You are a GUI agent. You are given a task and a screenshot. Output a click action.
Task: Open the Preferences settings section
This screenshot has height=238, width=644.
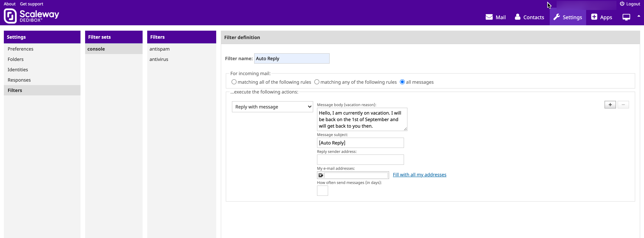pyautogui.click(x=21, y=49)
